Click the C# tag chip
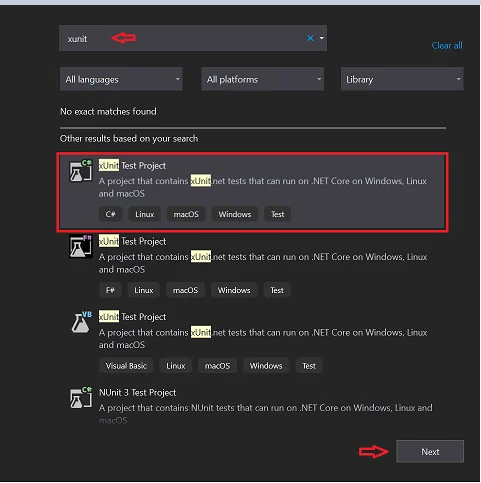The width and height of the screenshot is (481, 483). pos(110,214)
